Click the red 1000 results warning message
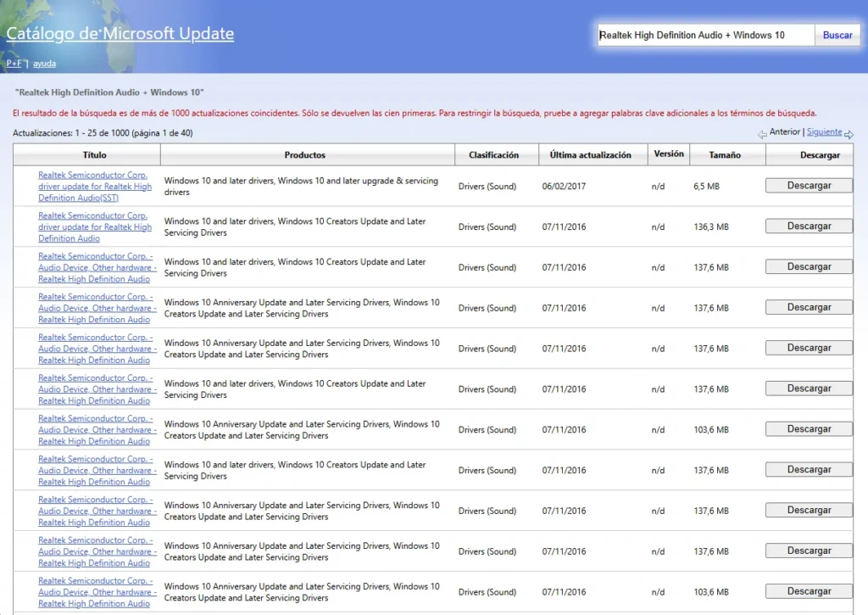The image size is (868, 615). point(415,113)
